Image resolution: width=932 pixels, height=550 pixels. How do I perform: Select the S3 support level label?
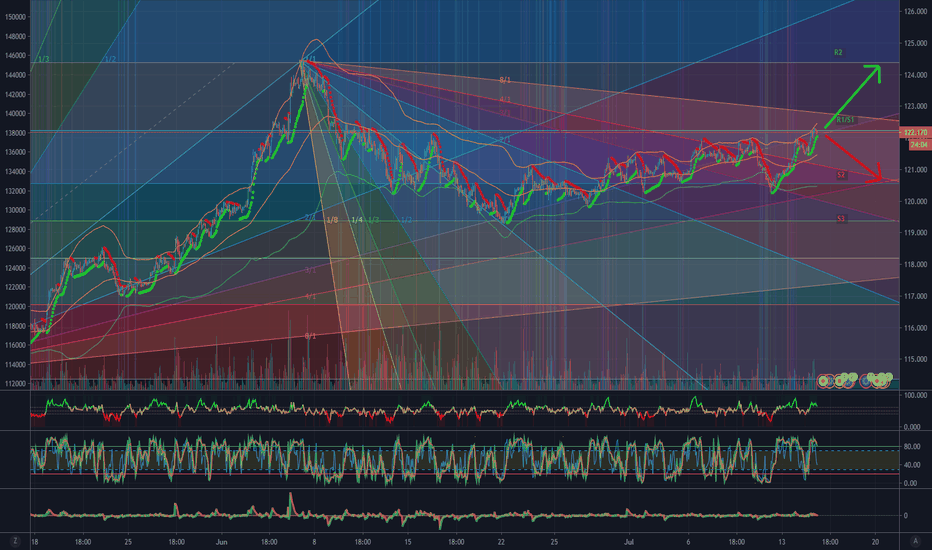[841, 219]
